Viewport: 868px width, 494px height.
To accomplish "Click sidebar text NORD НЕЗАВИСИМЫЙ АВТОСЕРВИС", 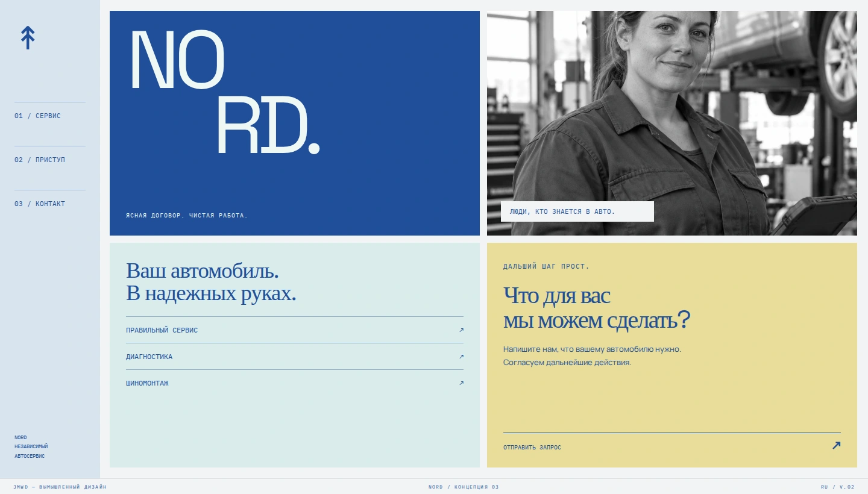I will coord(31,446).
